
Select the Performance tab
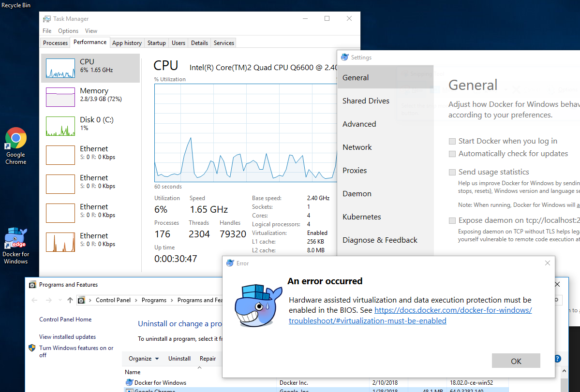90,42
